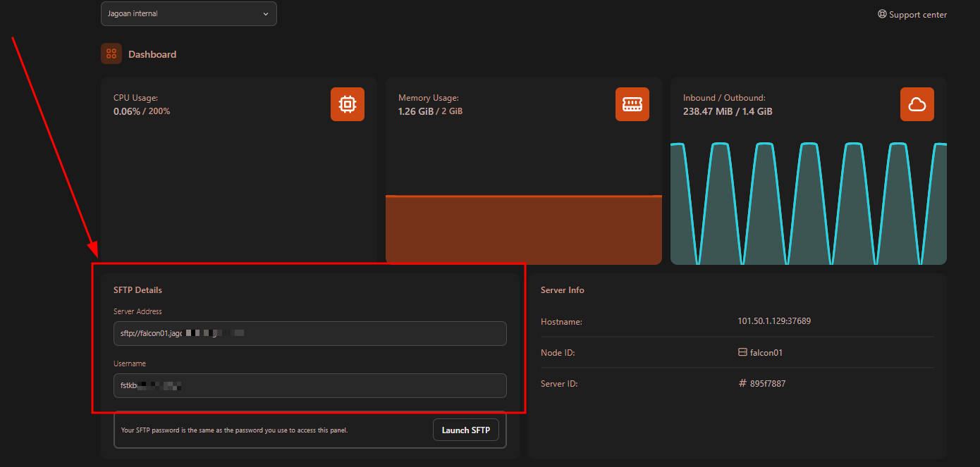This screenshot has width=980, height=467.
Task: Click the Server Address input field
Action: click(310, 333)
